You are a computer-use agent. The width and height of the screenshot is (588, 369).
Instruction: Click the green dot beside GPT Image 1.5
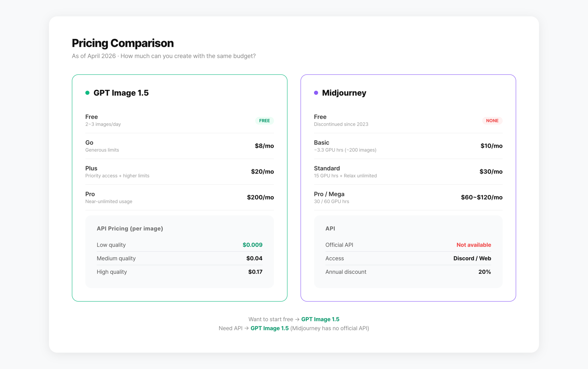coord(88,93)
